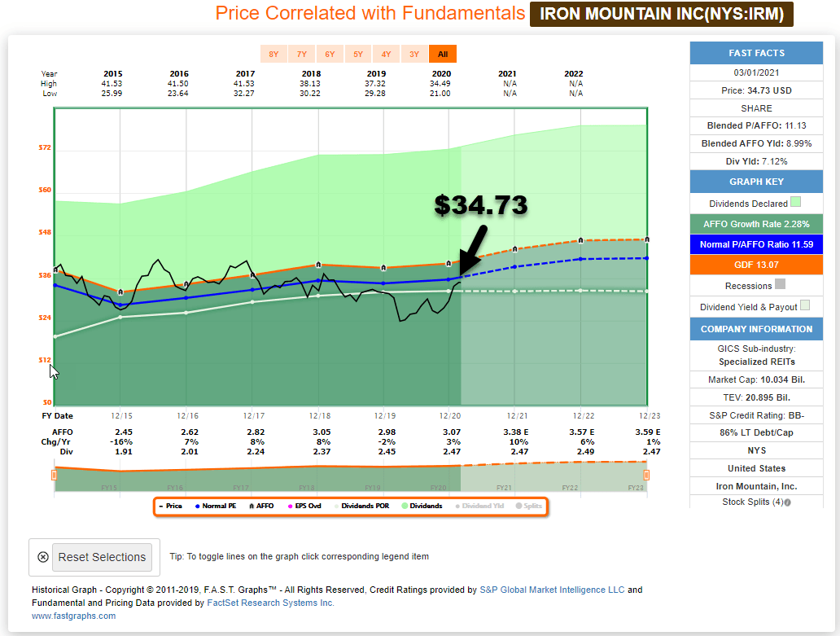Screen dimensions: 840x636
Task: Click the Div Yld: 7.12% text
Action: pos(756,161)
